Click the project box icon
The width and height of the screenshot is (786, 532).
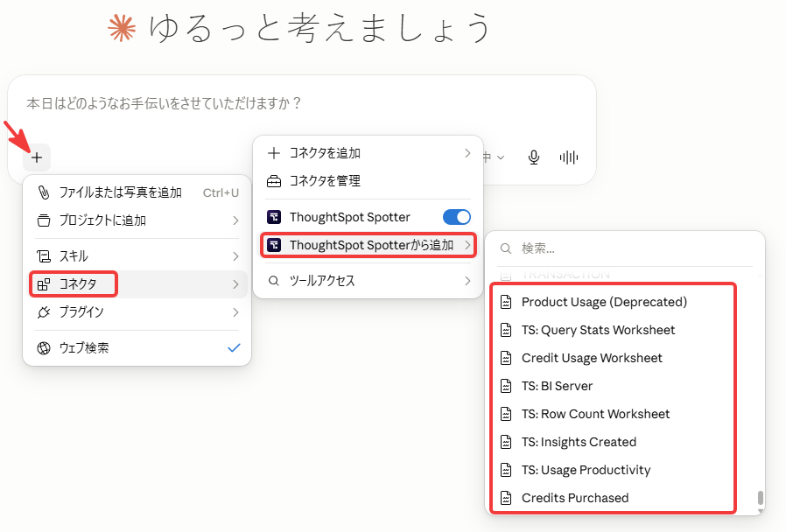(44, 220)
